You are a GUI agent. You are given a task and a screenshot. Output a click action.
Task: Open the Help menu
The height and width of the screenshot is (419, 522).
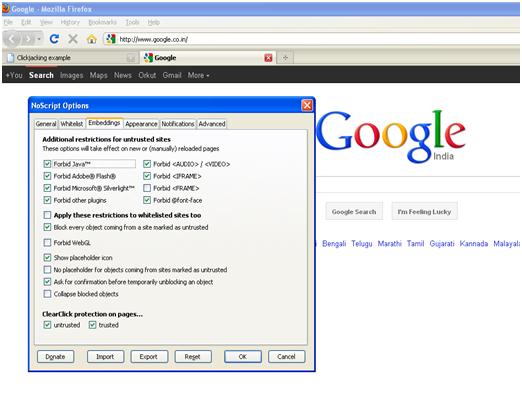[x=154, y=22]
